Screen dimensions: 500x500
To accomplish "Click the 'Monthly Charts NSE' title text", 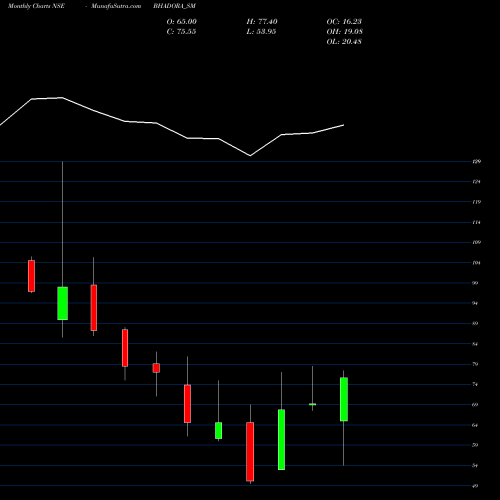I will (36, 6).
